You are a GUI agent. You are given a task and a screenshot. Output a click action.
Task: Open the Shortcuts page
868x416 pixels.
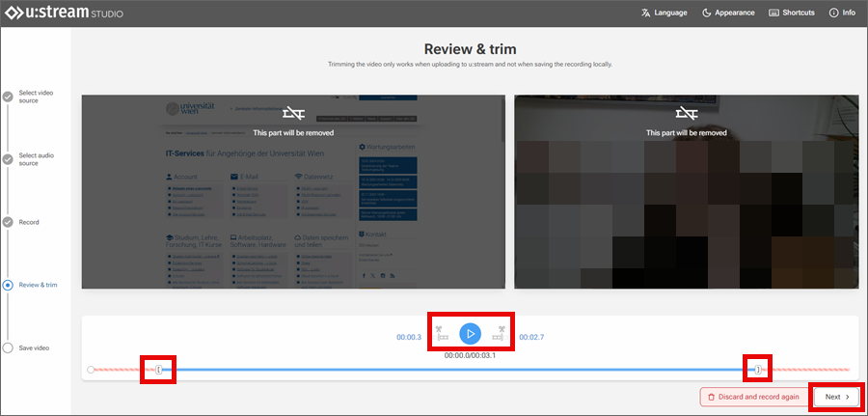pos(792,13)
